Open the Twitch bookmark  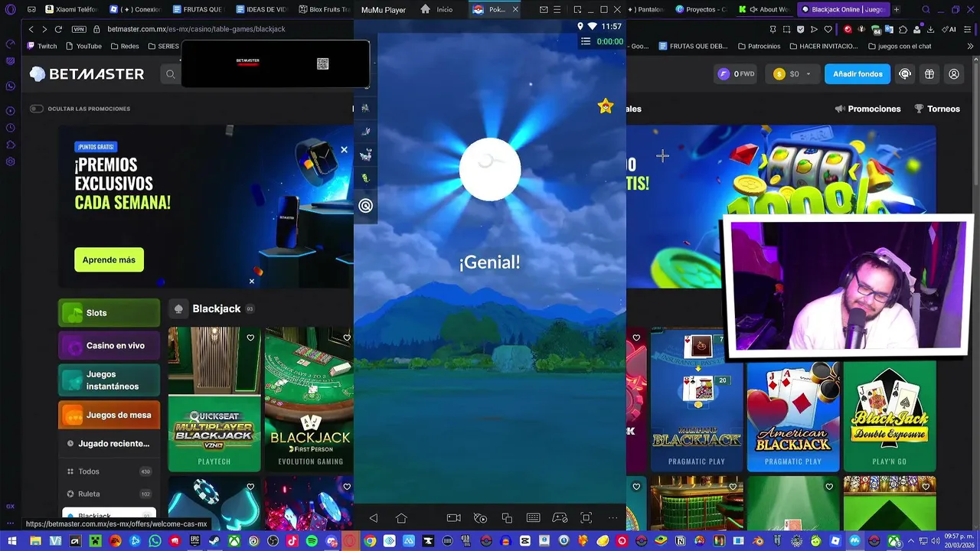(41, 46)
